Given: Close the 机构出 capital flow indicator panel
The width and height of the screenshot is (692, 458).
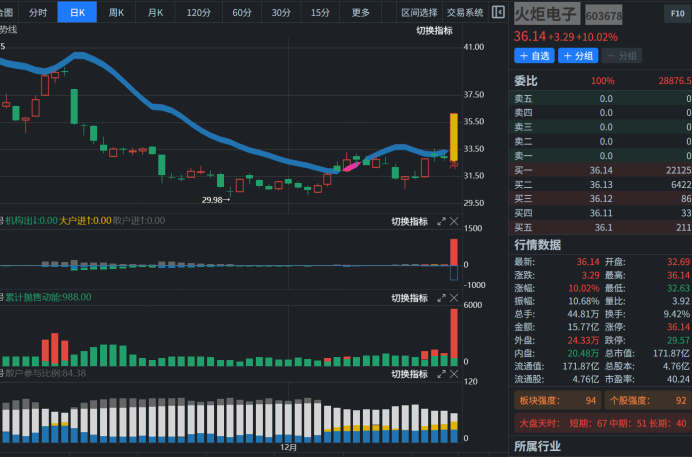Looking at the screenshot, I should coord(453,221).
